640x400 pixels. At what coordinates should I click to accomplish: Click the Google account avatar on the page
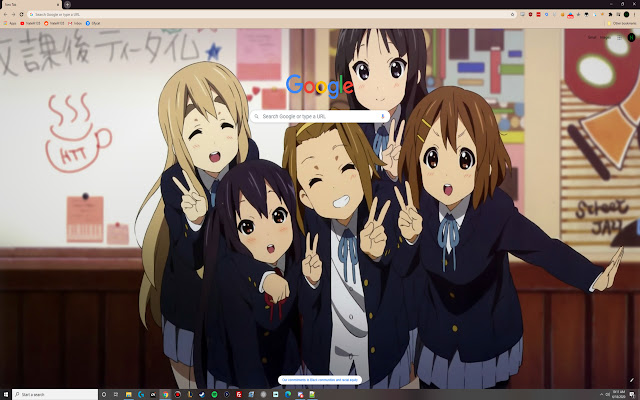click(631, 38)
